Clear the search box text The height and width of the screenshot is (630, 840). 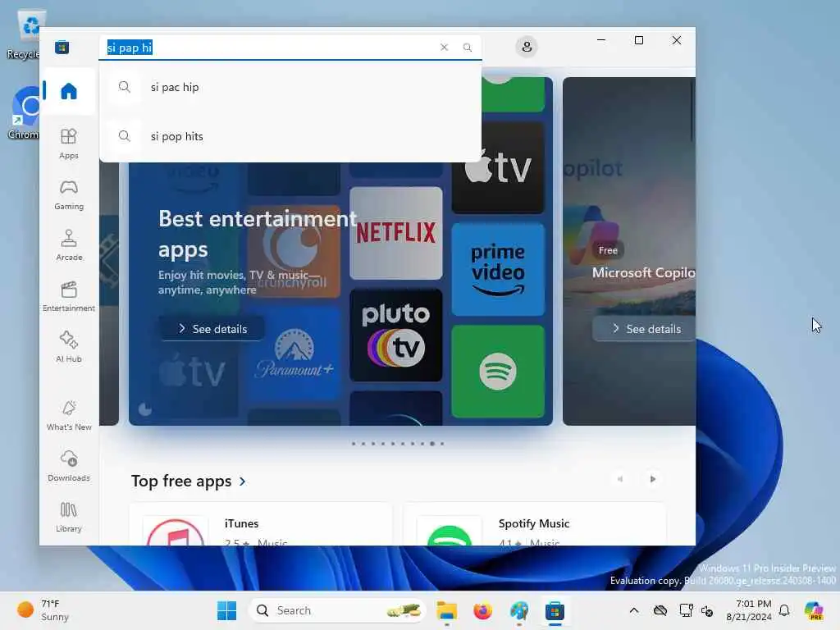click(x=444, y=47)
